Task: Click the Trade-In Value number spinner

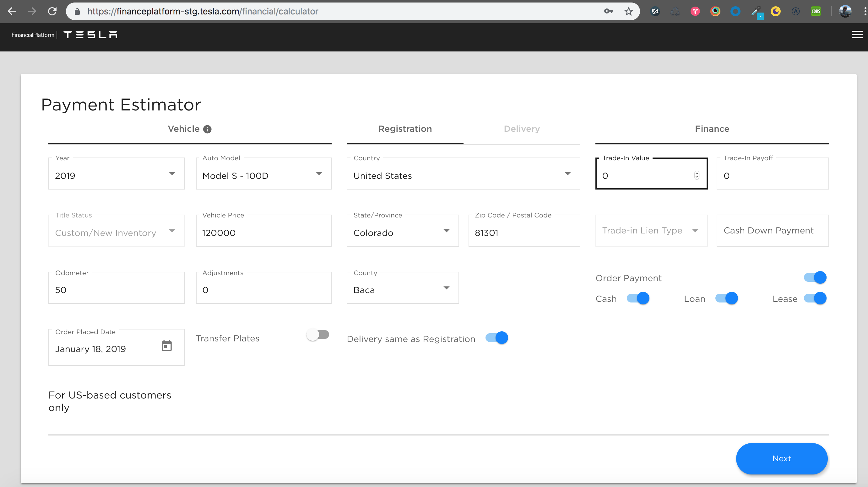Action: coord(697,175)
